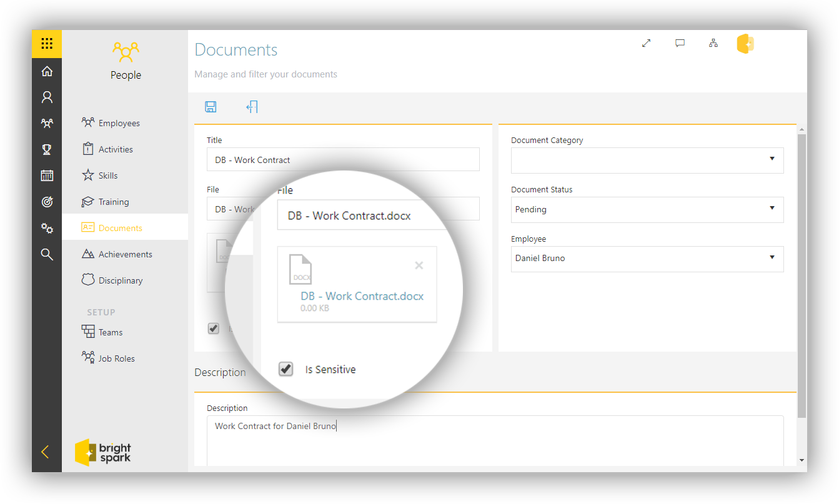This screenshot has height=504, width=839.
Task: Open the app launcher grid icon
Action: 47,44
